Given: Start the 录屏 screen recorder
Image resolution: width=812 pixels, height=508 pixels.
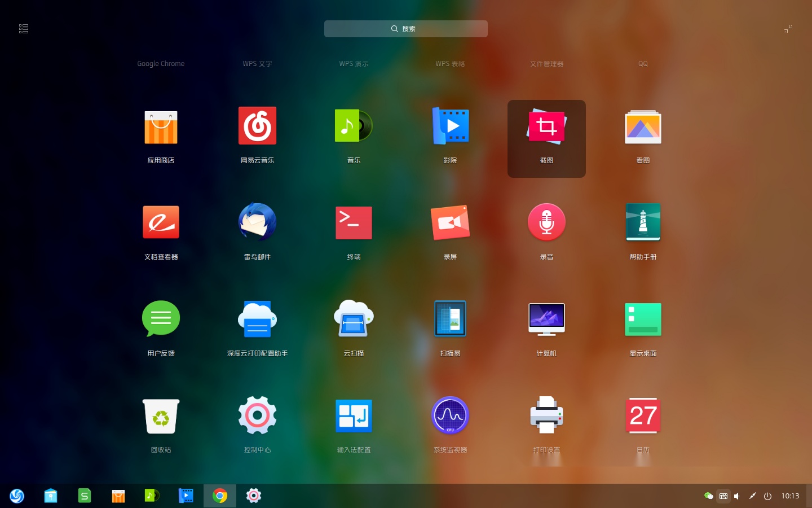Looking at the screenshot, I should 450,222.
